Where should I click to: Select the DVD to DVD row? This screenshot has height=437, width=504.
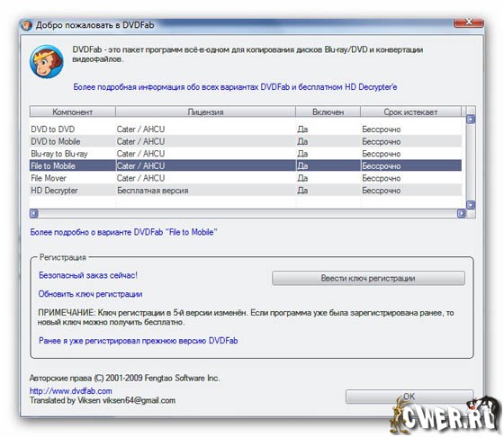(246, 129)
